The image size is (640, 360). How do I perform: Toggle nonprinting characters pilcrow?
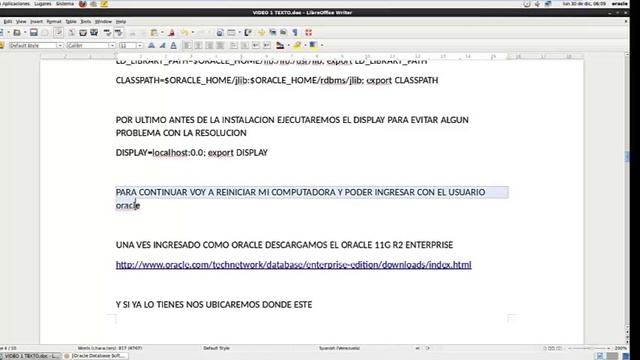295,33
